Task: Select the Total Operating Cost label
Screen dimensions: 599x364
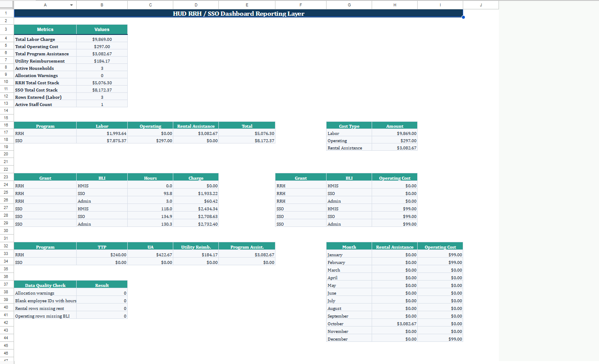Action: click(x=37, y=46)
